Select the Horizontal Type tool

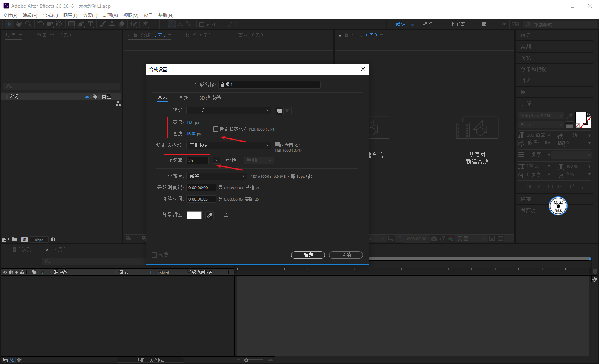click(x=91, y=24)
